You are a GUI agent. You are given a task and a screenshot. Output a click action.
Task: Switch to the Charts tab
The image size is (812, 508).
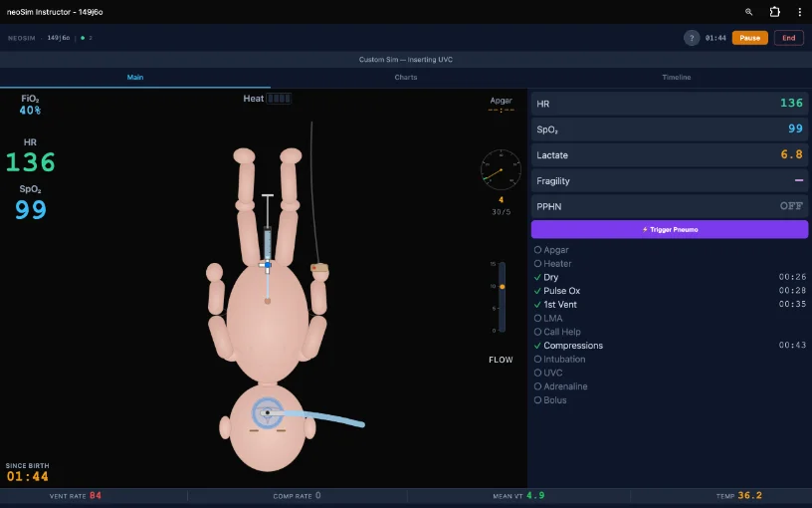pyautogui.click(x=405, y=78)
